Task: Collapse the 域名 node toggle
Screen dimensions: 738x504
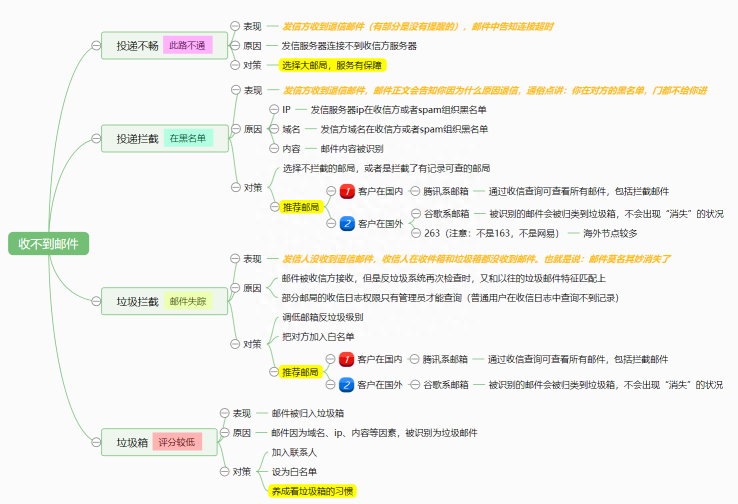Action: click(x=274, y=129)
